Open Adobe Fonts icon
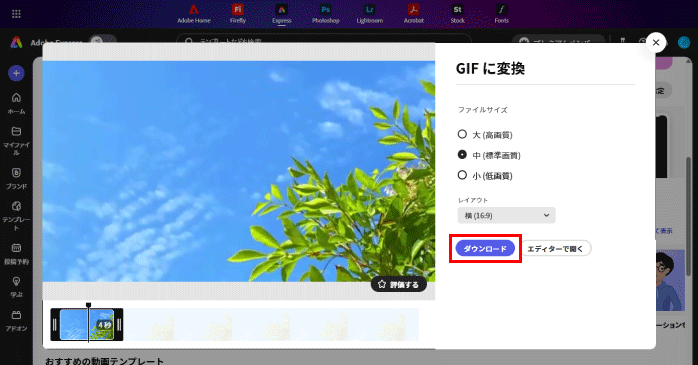Viewport: 698px width, 365px height. coord(501,14)
